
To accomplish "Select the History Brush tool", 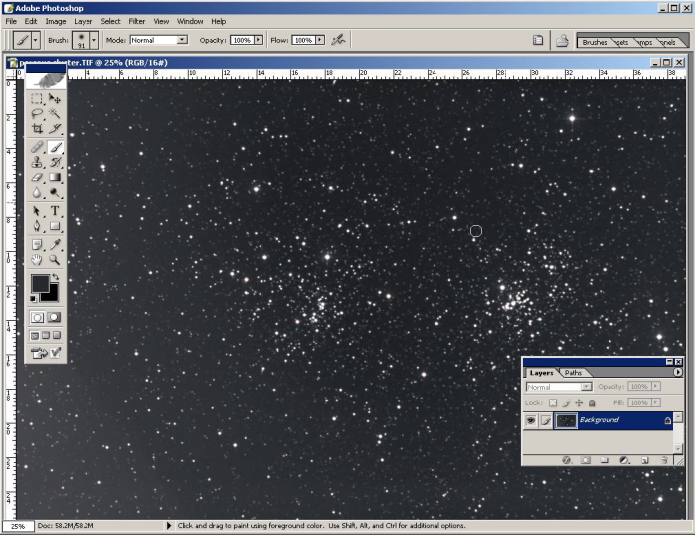I will [55, 162].
